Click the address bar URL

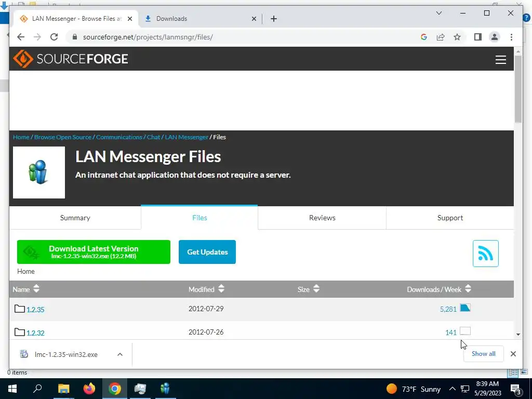pyautogui.click(x=148, y=37)
